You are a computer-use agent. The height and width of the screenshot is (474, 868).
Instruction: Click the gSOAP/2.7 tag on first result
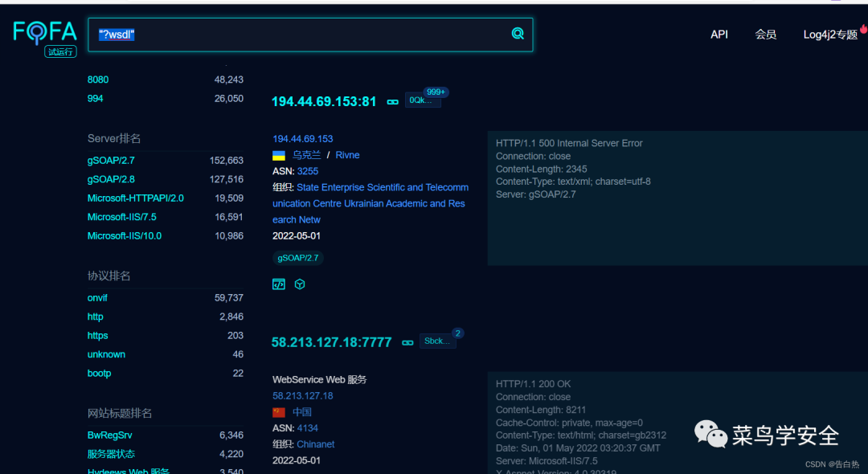coord(298,258)
